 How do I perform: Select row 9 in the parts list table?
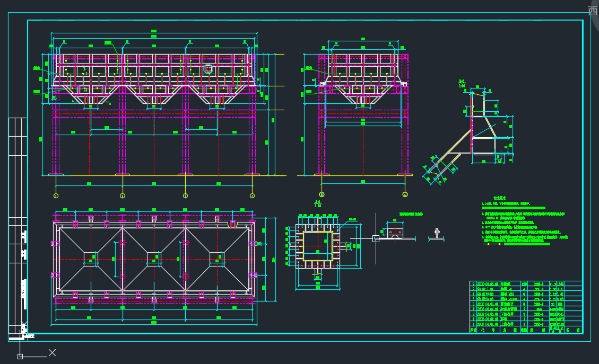(526, 284)
